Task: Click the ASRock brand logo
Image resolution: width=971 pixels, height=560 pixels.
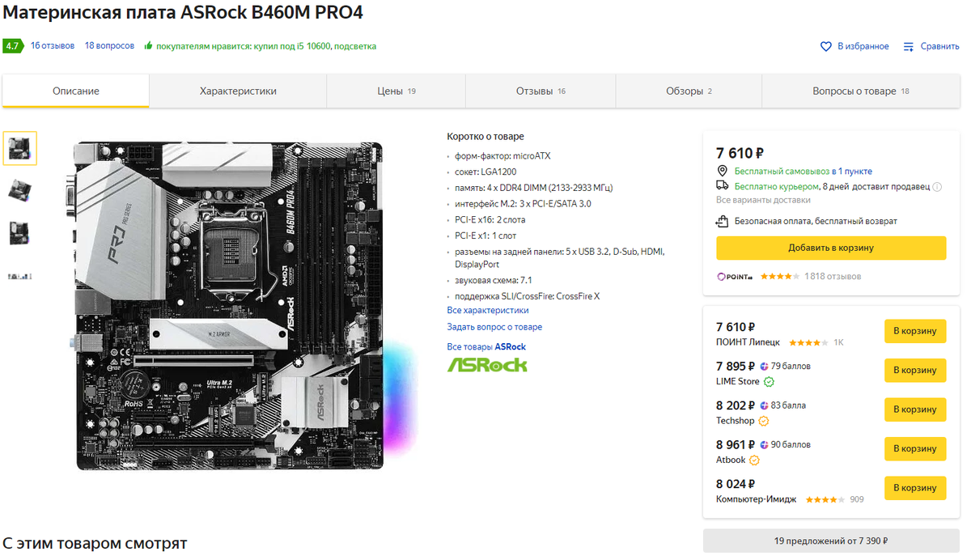Action: (487, 365)
